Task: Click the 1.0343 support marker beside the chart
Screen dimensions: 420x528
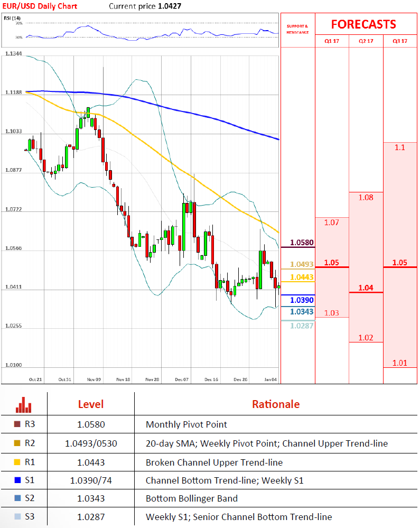Action: coord(302,311)
